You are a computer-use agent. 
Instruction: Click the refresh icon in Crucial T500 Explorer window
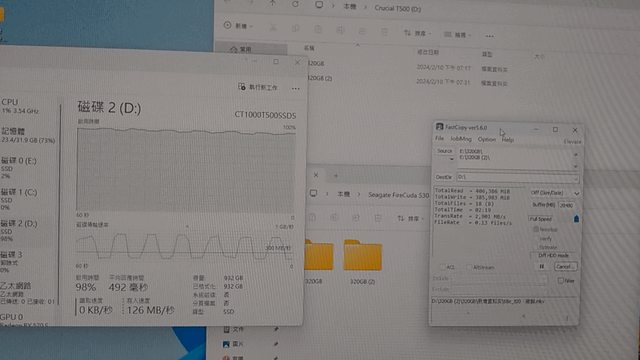[295, 4]
